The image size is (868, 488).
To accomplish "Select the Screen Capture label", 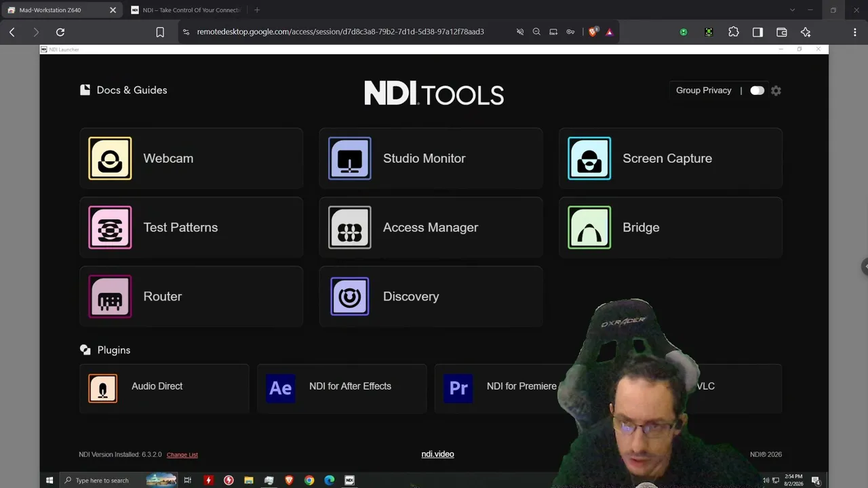I will coord(667,159).
